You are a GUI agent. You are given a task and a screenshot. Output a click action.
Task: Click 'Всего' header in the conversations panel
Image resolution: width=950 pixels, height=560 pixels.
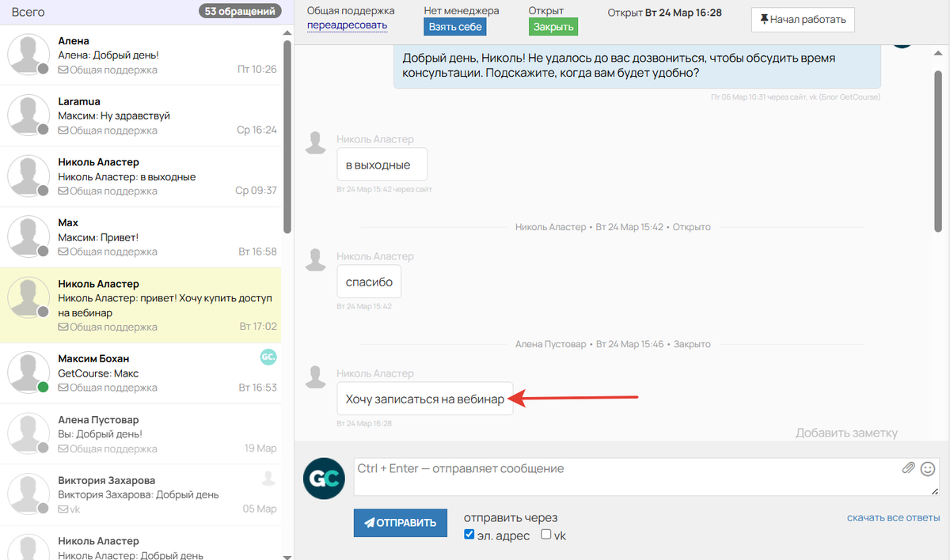coord(28,12)
